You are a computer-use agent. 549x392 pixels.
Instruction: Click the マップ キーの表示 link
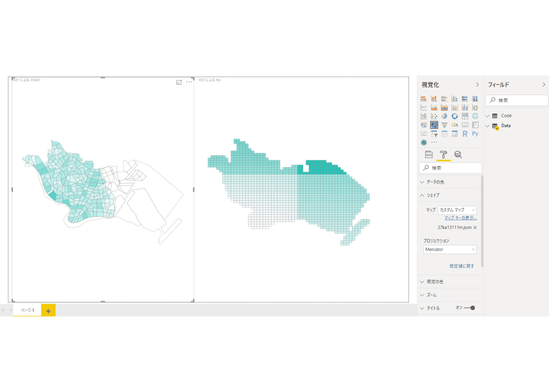pos(460,218)
